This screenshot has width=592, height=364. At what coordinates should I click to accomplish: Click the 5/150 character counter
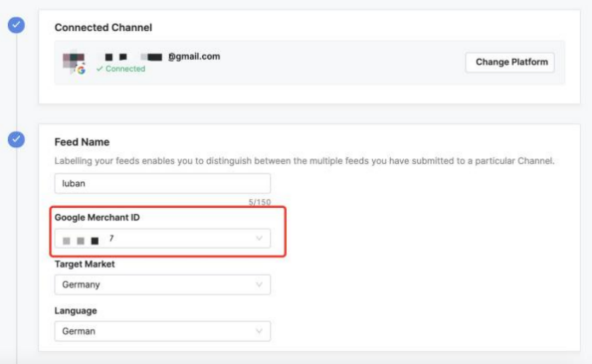pyautogui.click(x=259, y=202)
